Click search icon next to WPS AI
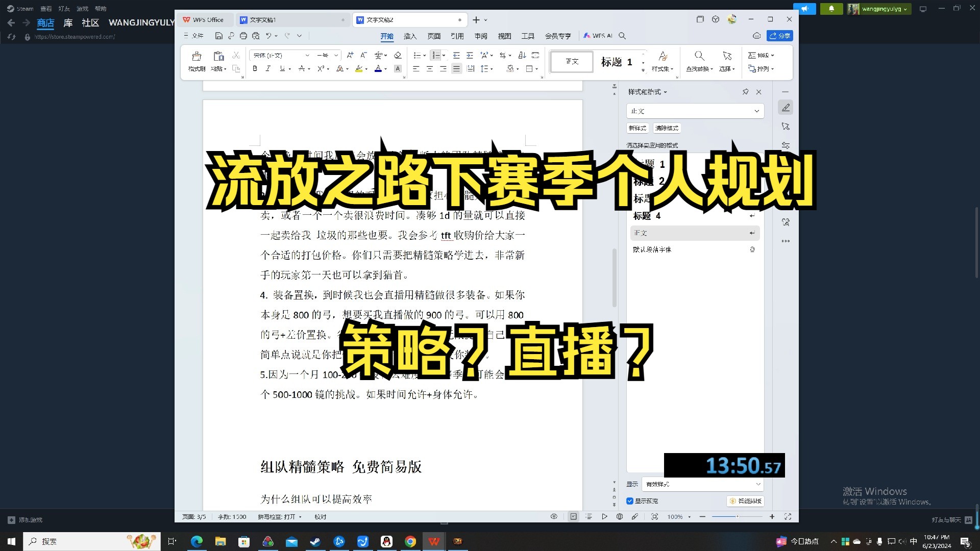 click(x=622, y=36)
